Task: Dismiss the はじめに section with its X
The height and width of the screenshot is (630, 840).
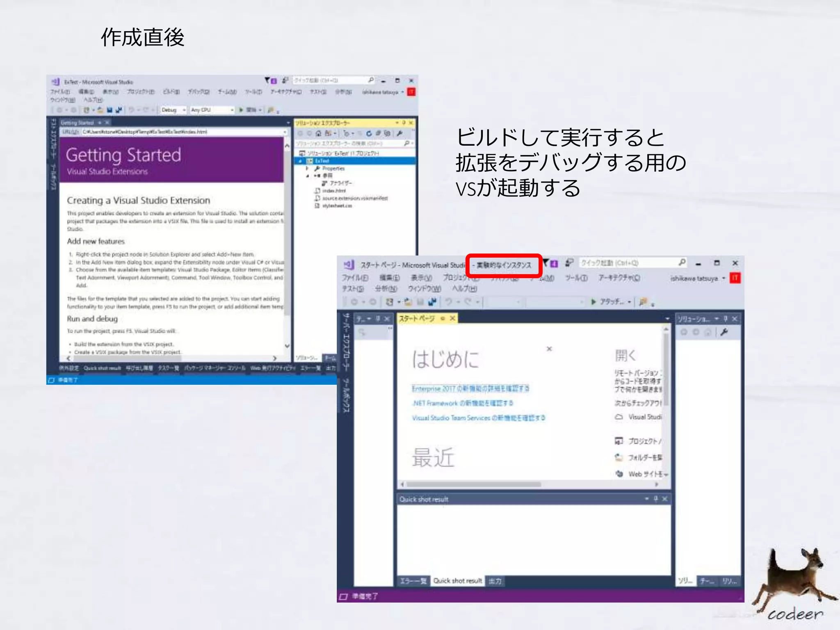Action: (549, 349)
